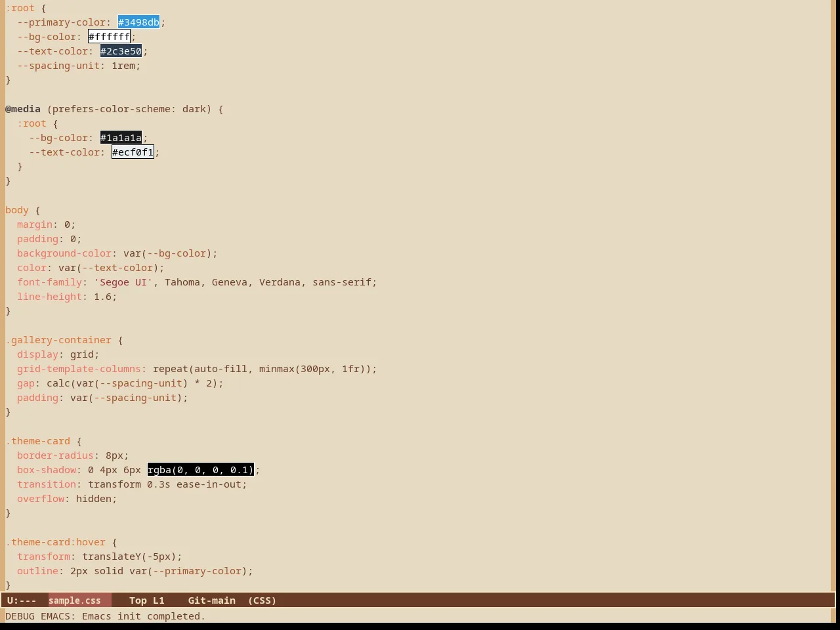840x630 pixels.
Task: Click the #2c3e50 text color swatch
Action: (x=121, y=51)
